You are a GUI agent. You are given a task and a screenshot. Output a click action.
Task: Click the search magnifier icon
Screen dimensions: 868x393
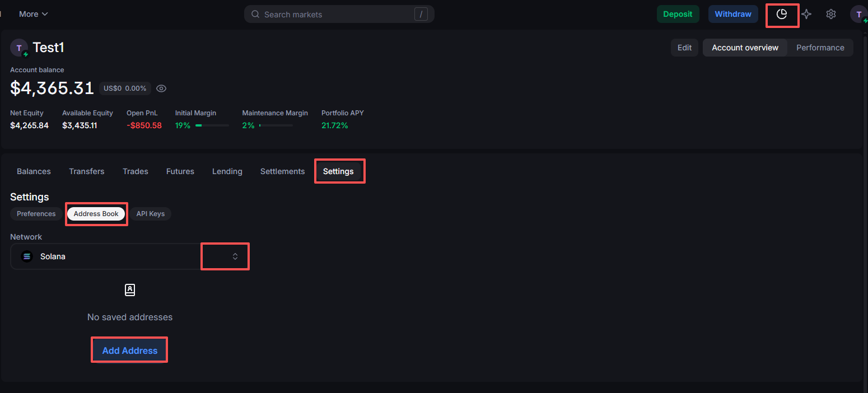(255, 14)
